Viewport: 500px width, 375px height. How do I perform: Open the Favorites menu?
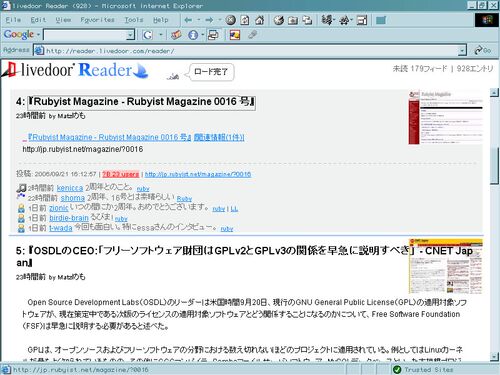click(97, 20)
